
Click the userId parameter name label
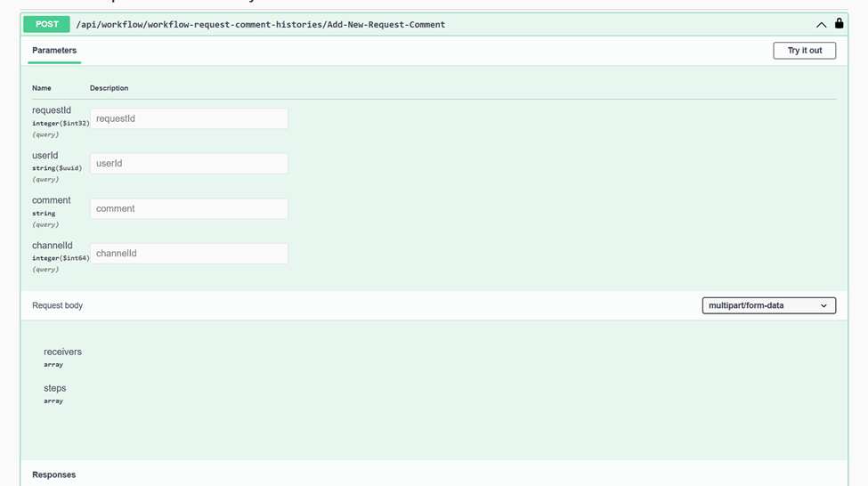pyautogui.click(x=45, y=156)
